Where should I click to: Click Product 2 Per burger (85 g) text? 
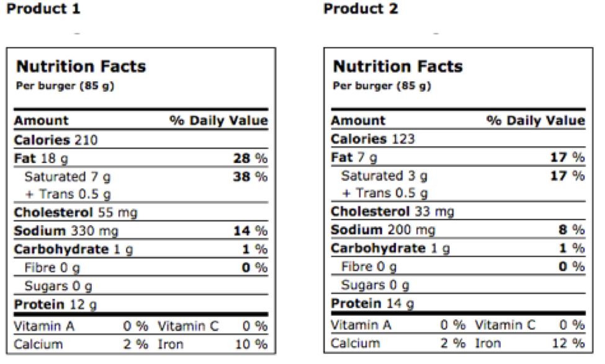coord(382,86)
